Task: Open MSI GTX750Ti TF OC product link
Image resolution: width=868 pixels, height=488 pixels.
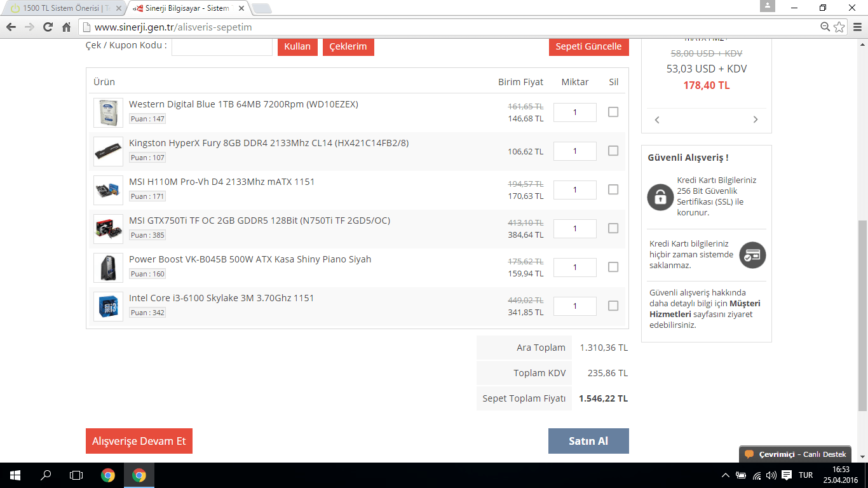Action: coord(259,220)
